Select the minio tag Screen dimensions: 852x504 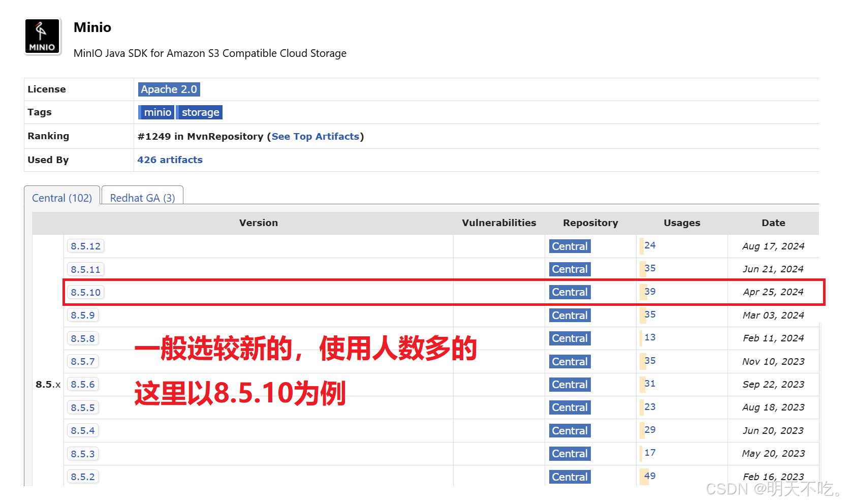(x=156, y=112)
